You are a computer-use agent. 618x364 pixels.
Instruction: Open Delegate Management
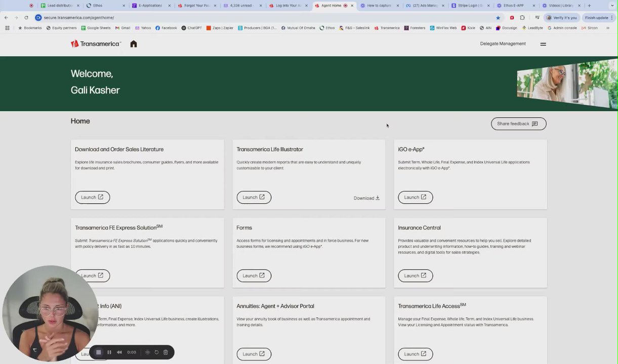tap(503, 44)
